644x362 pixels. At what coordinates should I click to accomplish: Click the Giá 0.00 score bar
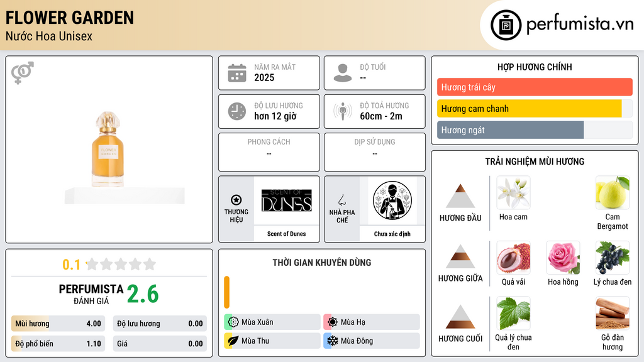click(x=160, y=344)
